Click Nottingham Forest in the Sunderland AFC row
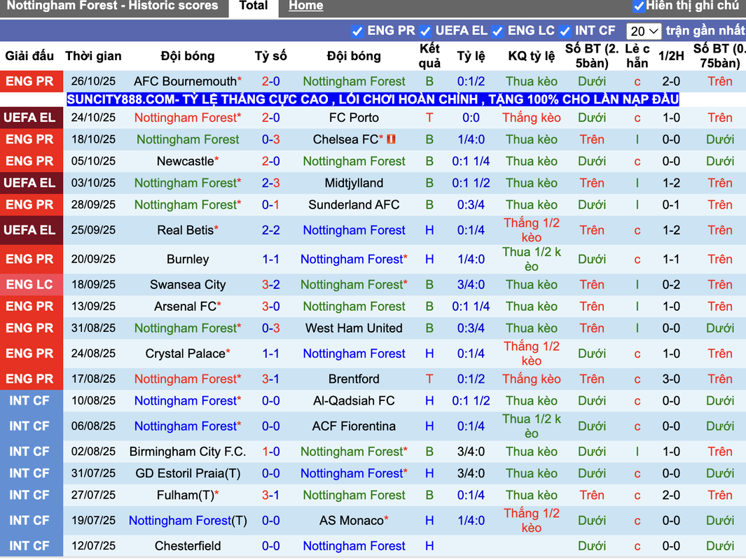746x560 pixels. (185, 205)
